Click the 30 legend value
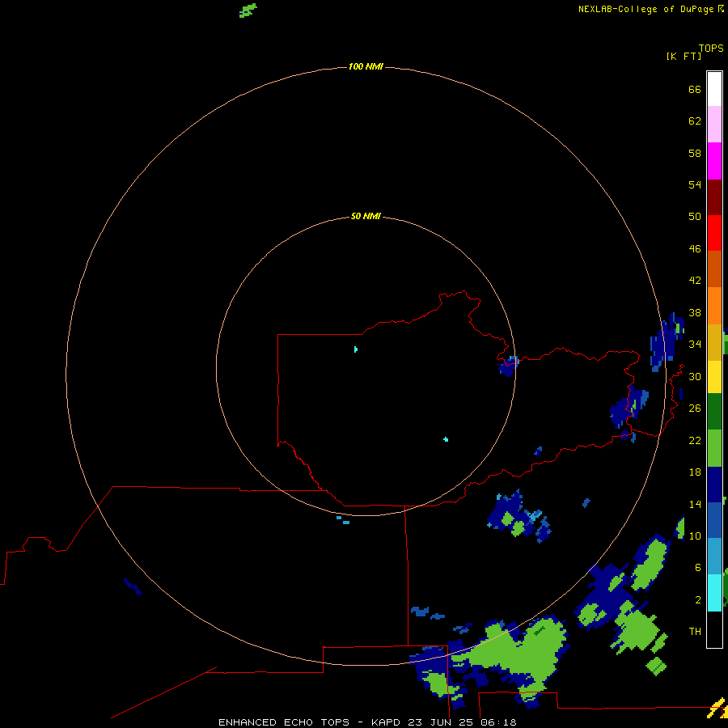 [x=695, y=376]
